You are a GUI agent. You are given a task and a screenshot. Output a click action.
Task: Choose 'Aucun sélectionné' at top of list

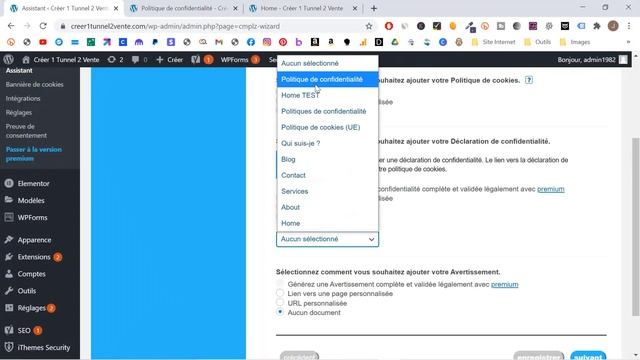coord(327,63)
